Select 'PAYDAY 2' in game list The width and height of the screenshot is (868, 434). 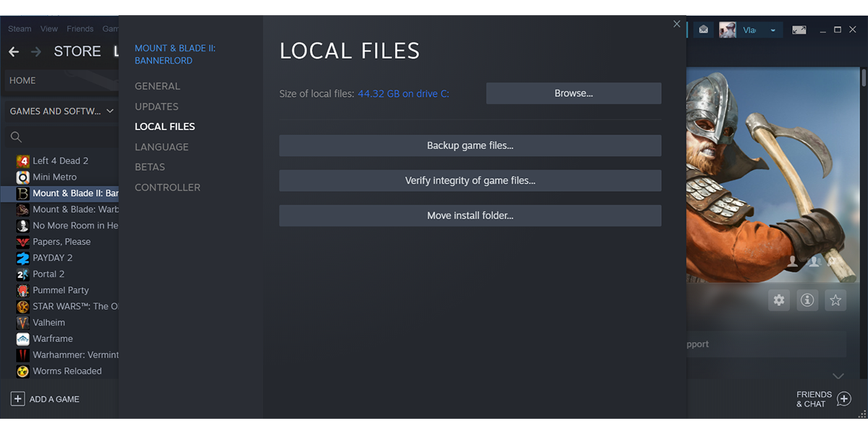[53, 258]
